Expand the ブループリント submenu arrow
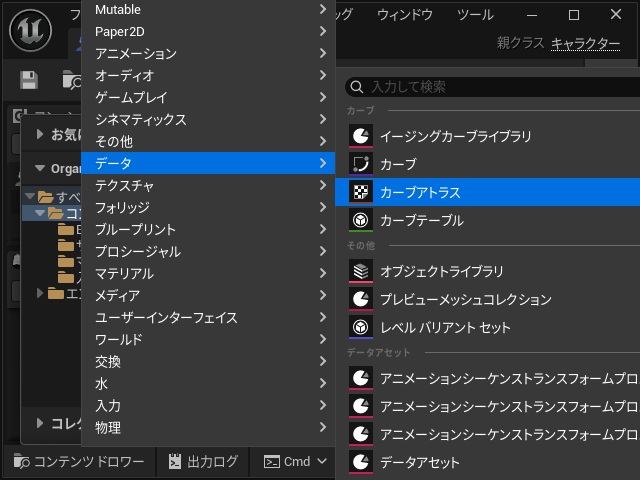 [323, 229]
